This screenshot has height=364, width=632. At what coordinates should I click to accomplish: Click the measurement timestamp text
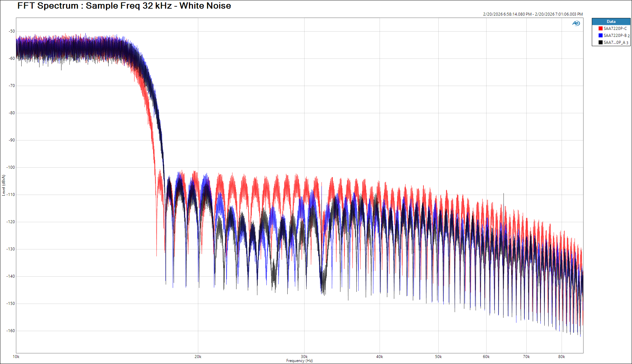pyautogui.click(x=533, y=14)
